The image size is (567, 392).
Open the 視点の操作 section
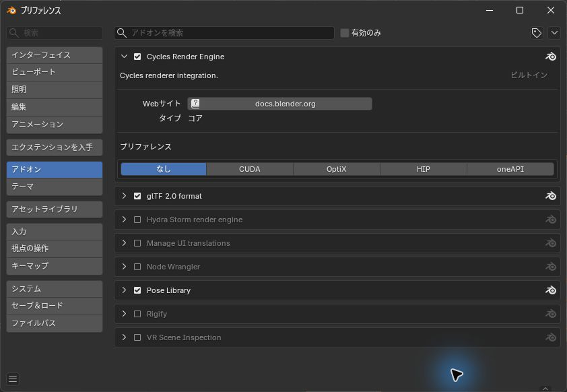(55, 249)
